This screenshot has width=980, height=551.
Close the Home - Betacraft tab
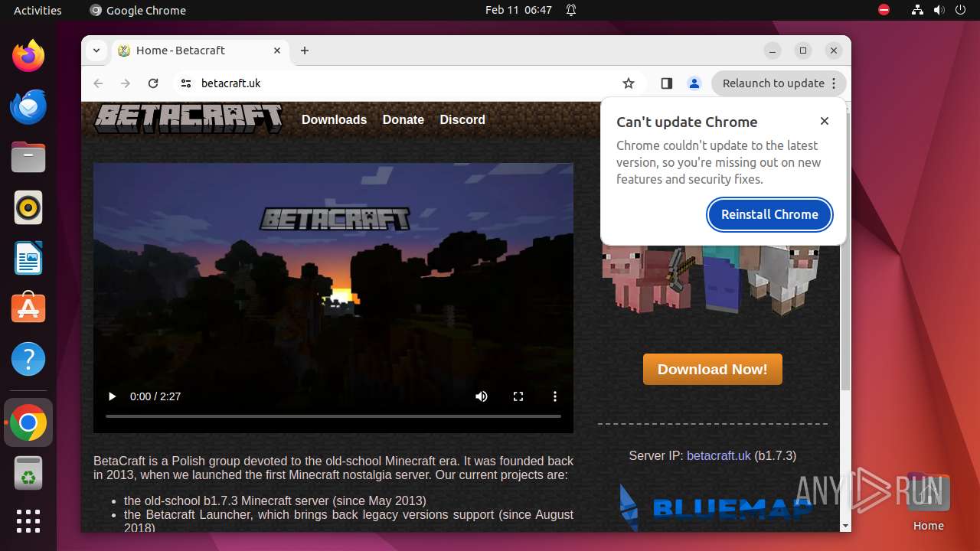coord(277,51)
